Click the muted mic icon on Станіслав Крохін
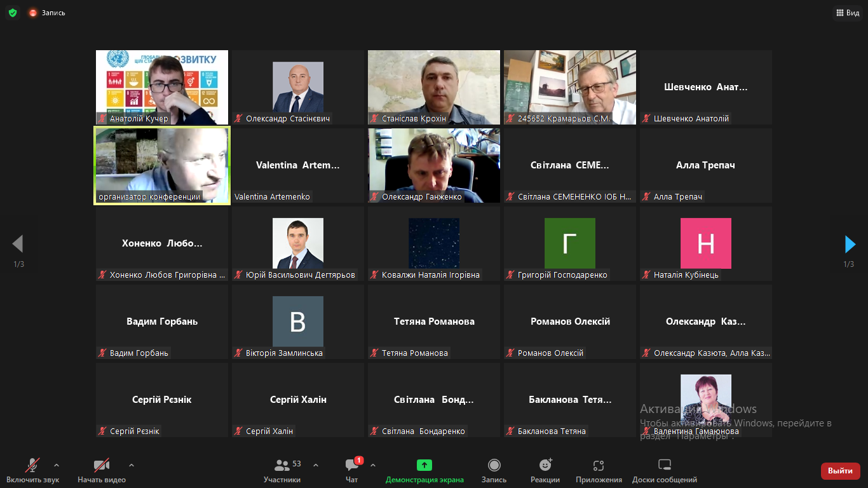This screenshot has width=868, height=488. point(374,119)
